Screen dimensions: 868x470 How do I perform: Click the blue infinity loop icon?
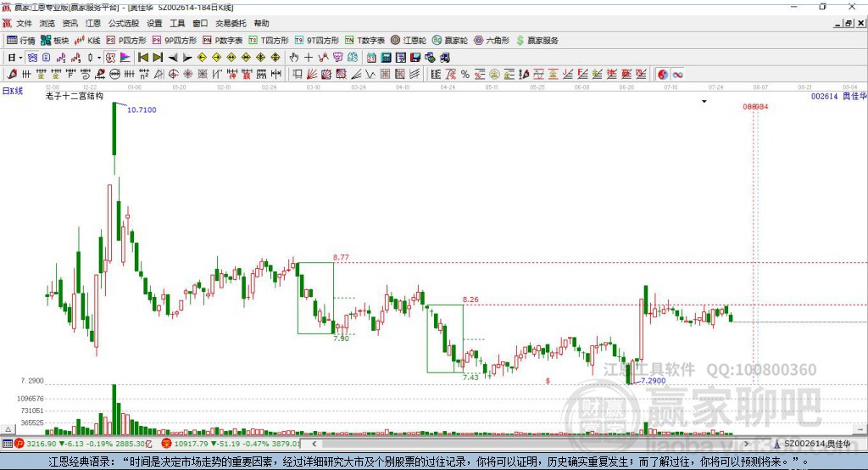pos(677,75)
